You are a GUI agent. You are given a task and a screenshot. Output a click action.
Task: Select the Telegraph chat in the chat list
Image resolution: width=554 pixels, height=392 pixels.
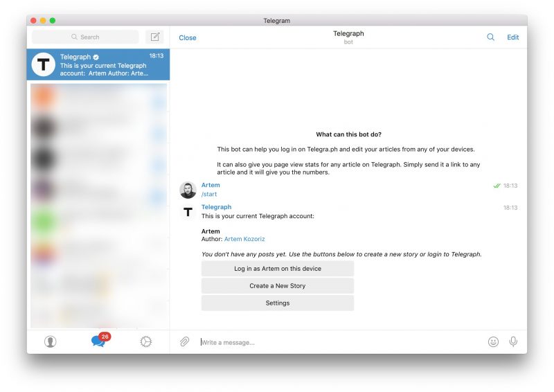(98, 64)
